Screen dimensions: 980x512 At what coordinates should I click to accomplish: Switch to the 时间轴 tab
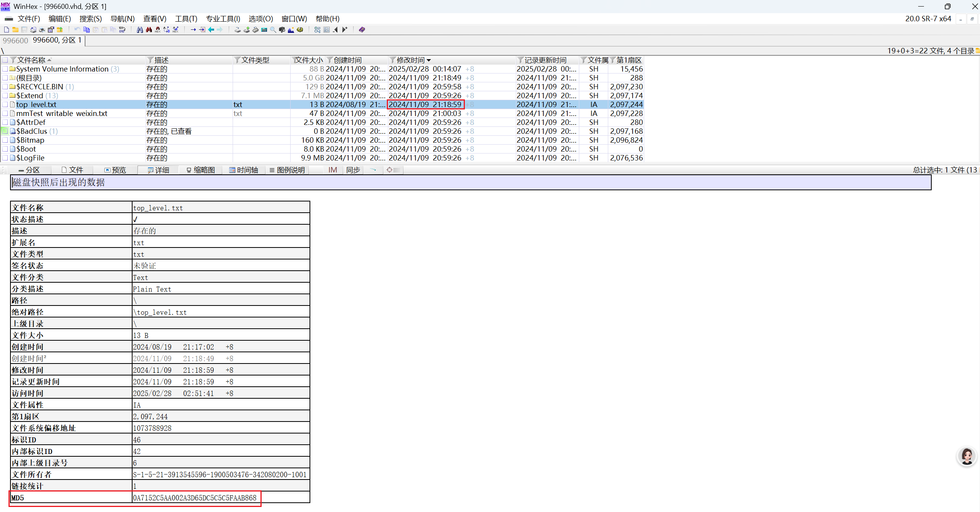point(243,170)
